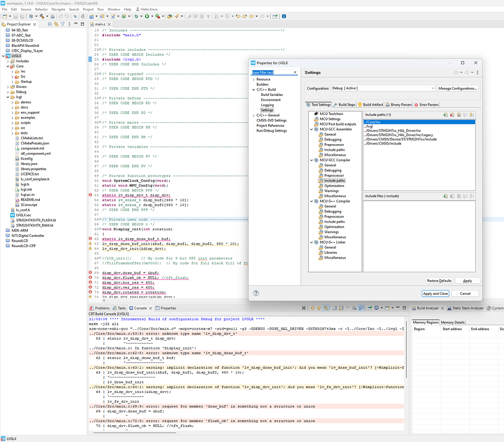Expand the C/C++ General section

253,115
